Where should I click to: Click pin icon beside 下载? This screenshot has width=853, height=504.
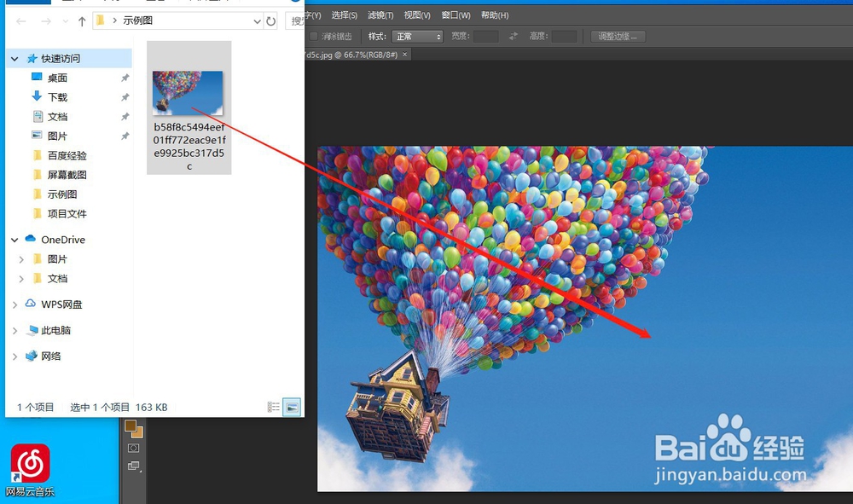125,97
